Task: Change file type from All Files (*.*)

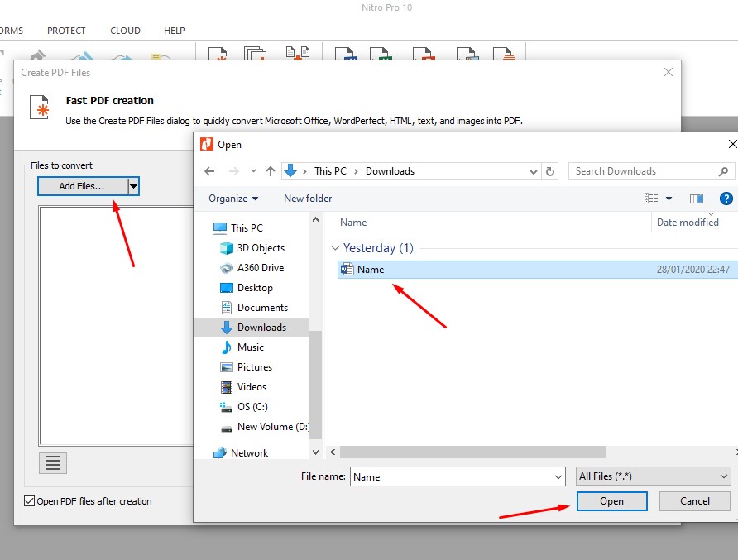Action: (x=653, y=476)
